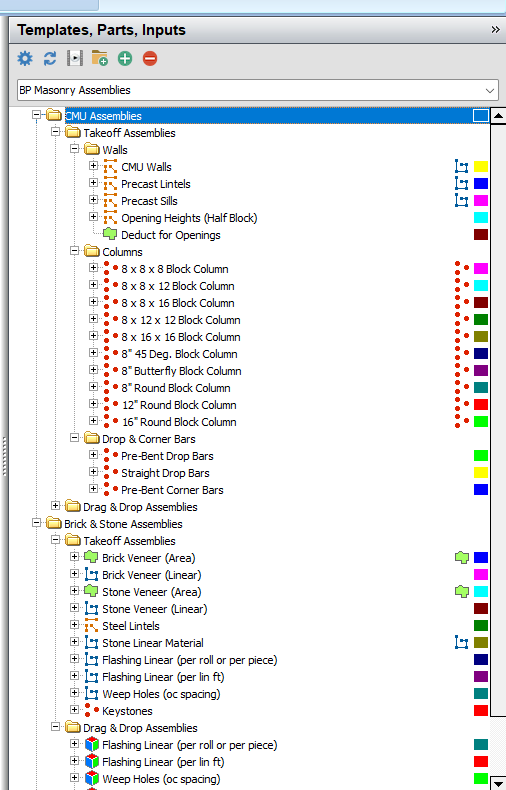Collapse the Columns folder
The width and height of the screenshot is (506, 790).
coord(75,250)
